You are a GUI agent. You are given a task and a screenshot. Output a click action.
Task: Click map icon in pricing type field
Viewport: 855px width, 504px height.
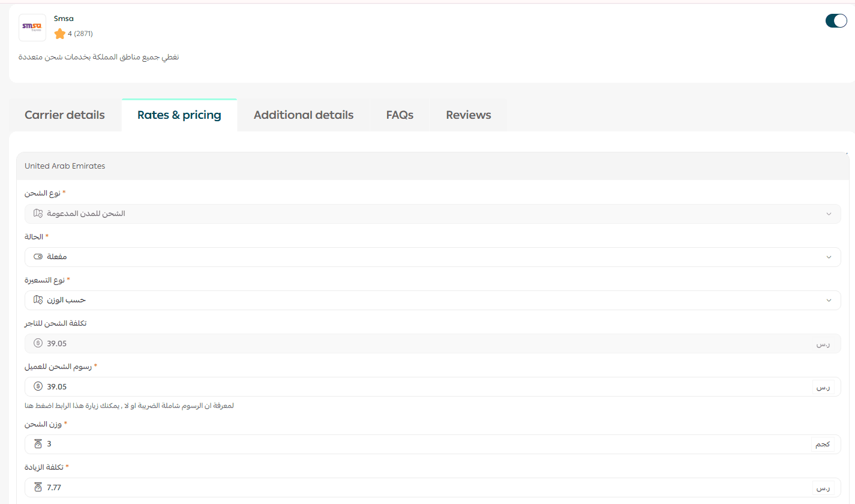(x=38, y=300)
